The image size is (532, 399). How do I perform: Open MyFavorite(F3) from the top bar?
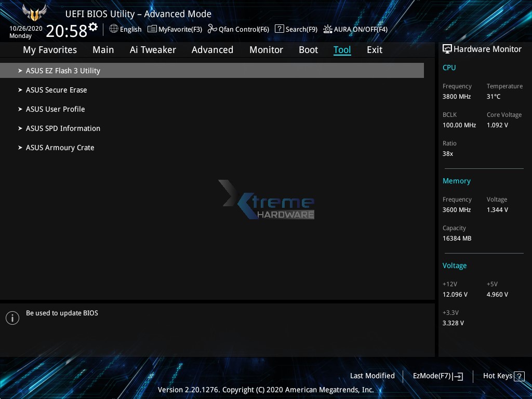(175, 29)
